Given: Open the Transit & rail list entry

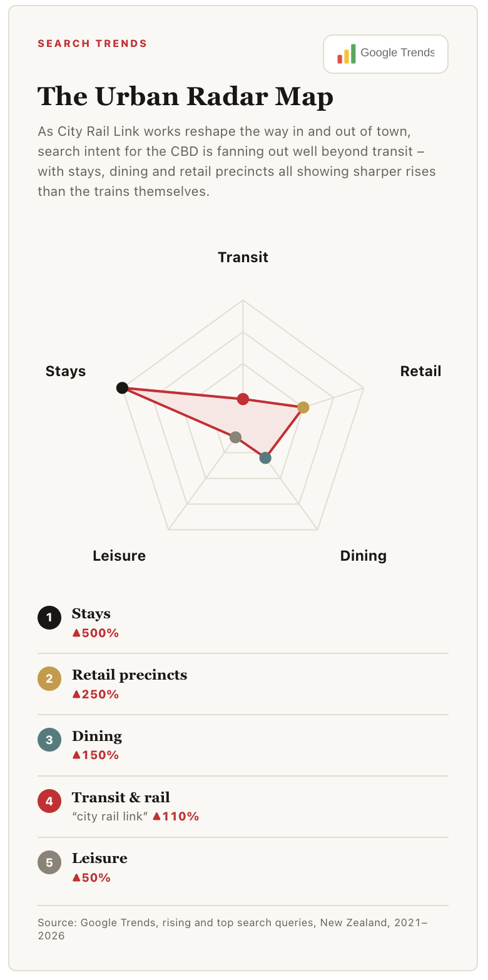Looking at the screenshot, I should pyautogui.click(x=243, y=807).
